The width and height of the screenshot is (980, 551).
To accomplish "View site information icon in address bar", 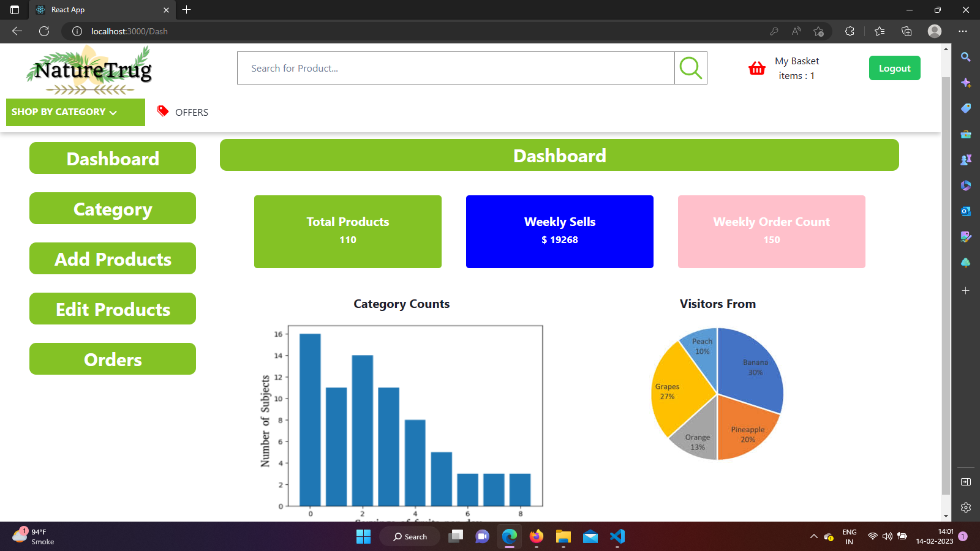I will [x=77, y=31].
